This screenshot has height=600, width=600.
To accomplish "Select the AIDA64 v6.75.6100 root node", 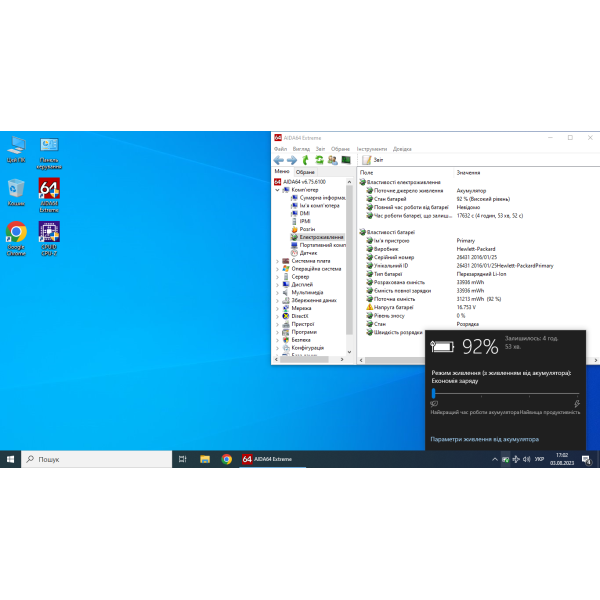I will [x=300, y=182].
